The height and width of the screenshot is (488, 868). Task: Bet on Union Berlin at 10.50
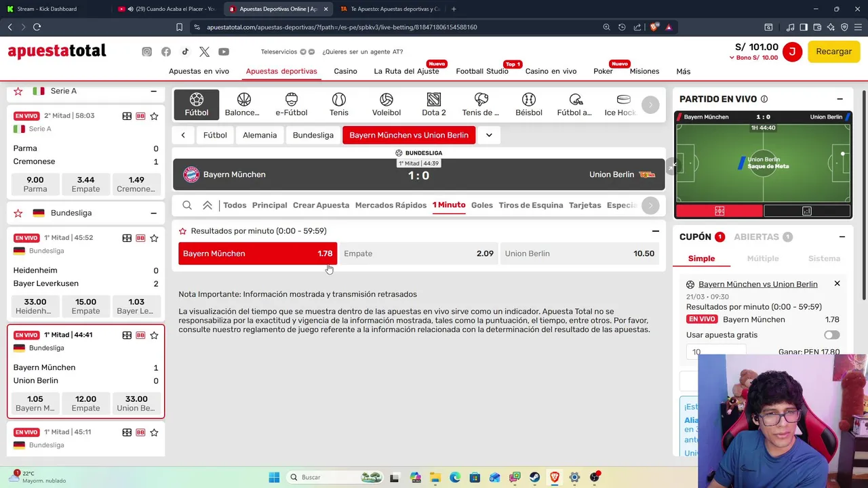[579, 253]
